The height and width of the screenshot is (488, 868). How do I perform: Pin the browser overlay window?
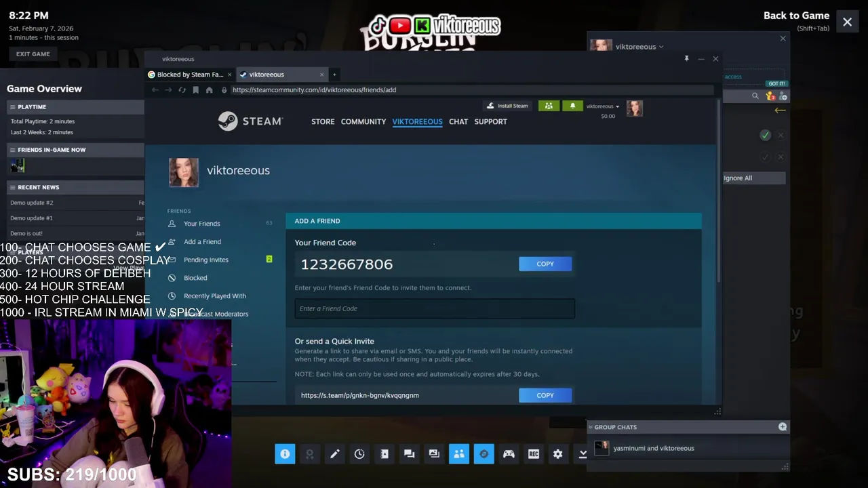(686, 59)
